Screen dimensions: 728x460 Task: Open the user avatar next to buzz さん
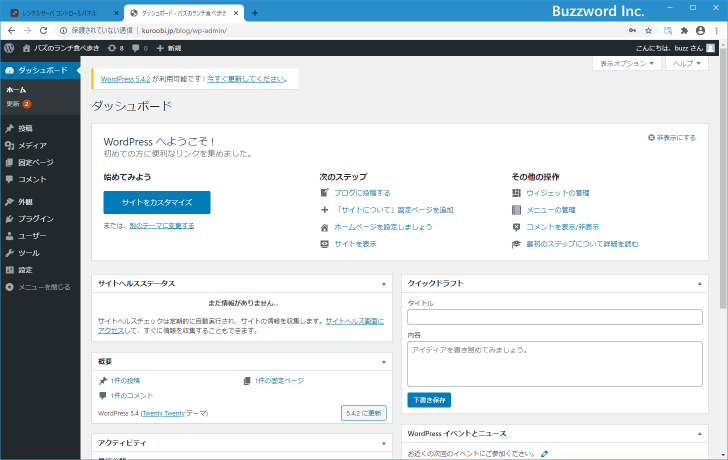[x=710, y=48]
